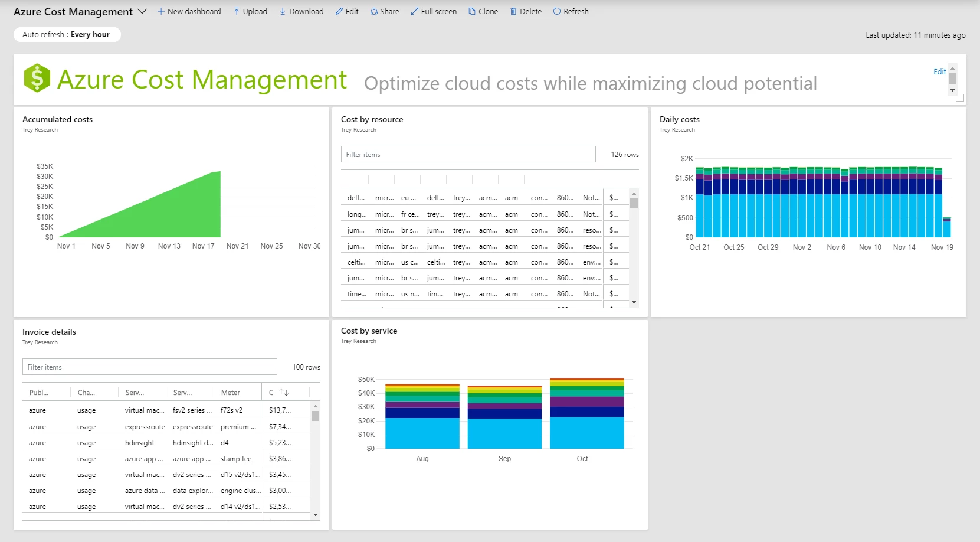The width and height of the screenshot is (980, 542).
Task: Open the Azure Cost Management dashboard dropdown
Action: [142, 11]
